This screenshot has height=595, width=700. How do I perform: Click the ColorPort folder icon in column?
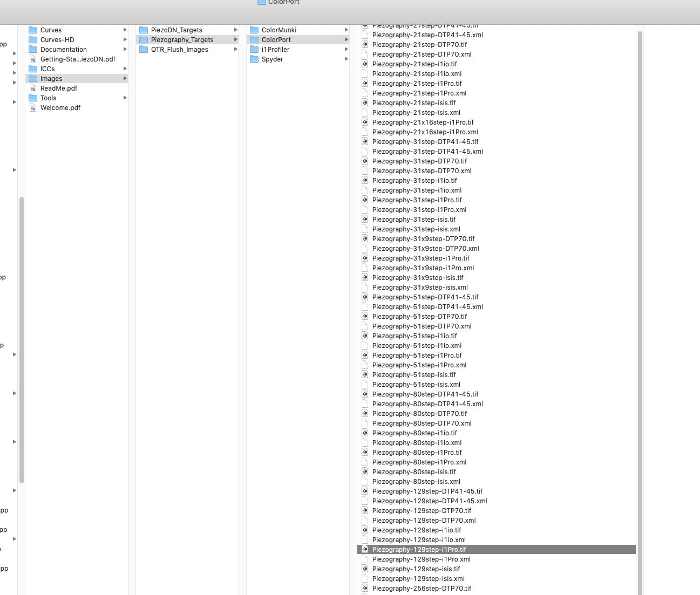click(x=254, y=40)
